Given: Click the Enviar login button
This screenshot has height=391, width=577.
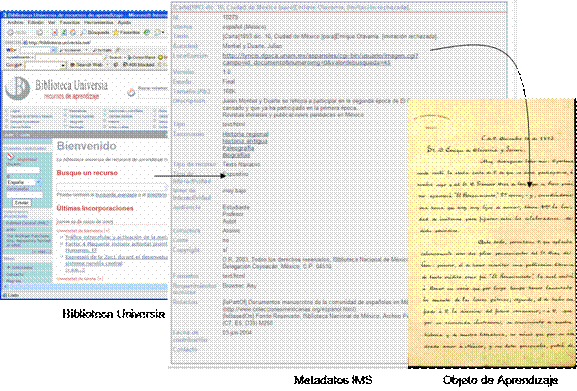Looking at the screenshot, I should click(x=22, y=203).
